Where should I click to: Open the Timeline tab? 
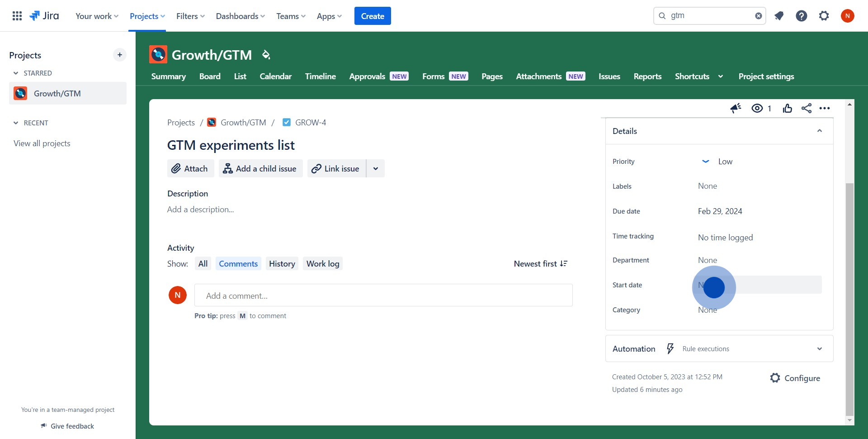pyautogui.click(x=320, y=76)
